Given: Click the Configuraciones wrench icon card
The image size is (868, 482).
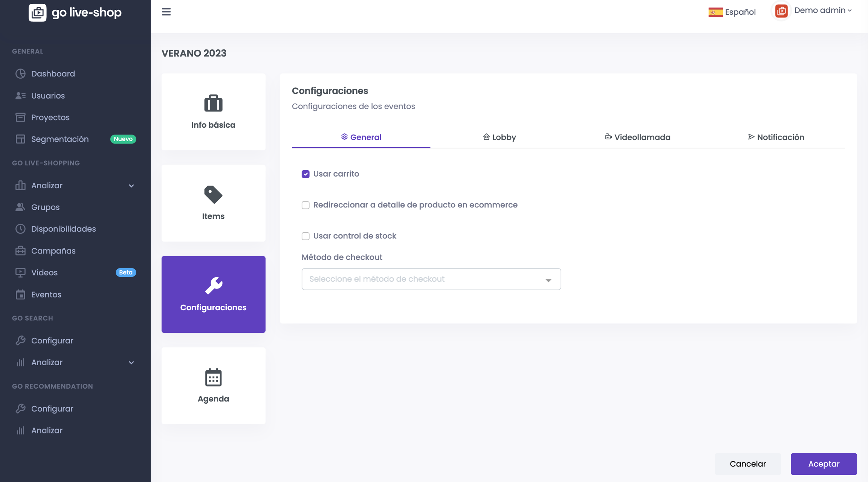Looking at the screenshot, I should click(x=213, y=294).
